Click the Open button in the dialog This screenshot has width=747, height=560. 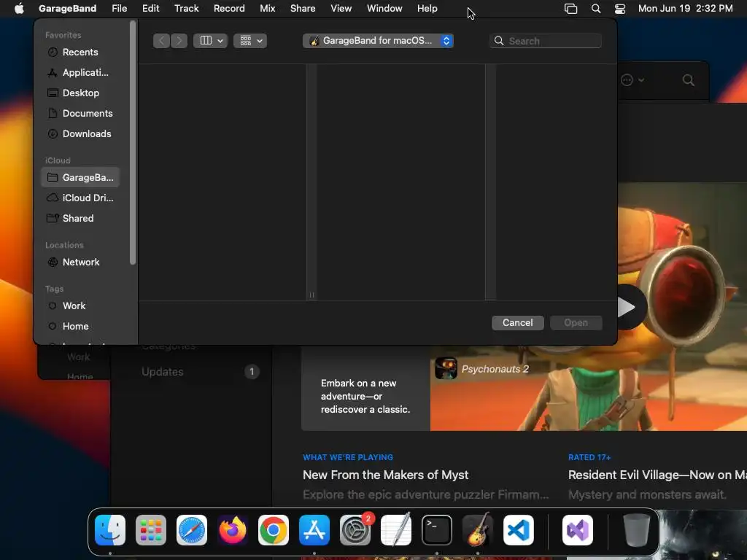click(x=576, y=323)
